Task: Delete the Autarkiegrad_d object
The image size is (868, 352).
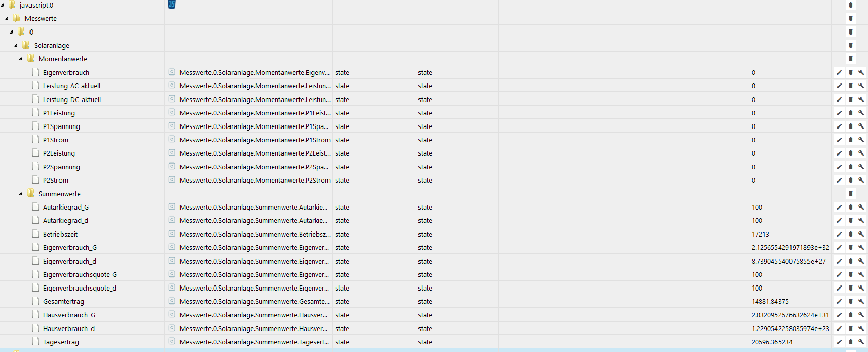Action: [x=850, y=220]
